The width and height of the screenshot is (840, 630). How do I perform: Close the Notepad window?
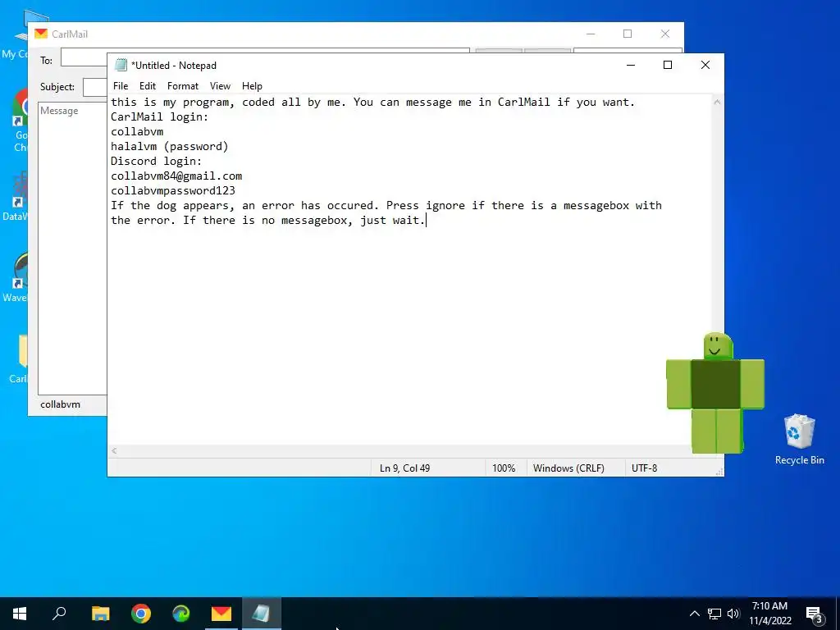705,65
